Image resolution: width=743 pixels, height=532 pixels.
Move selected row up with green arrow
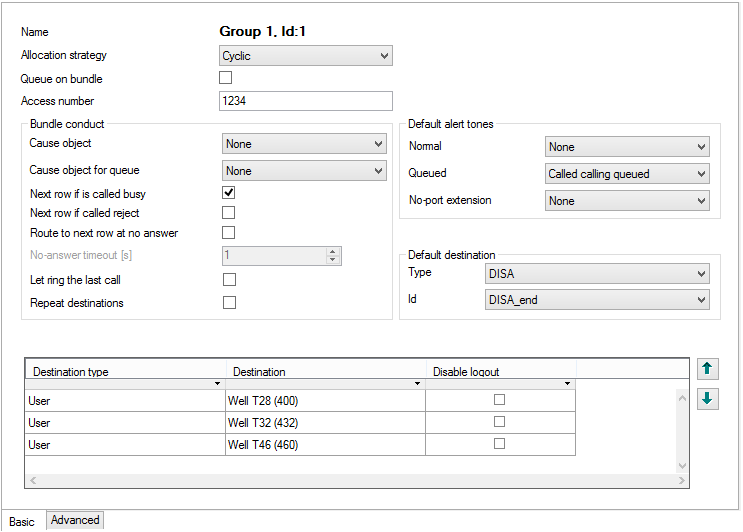707,369
